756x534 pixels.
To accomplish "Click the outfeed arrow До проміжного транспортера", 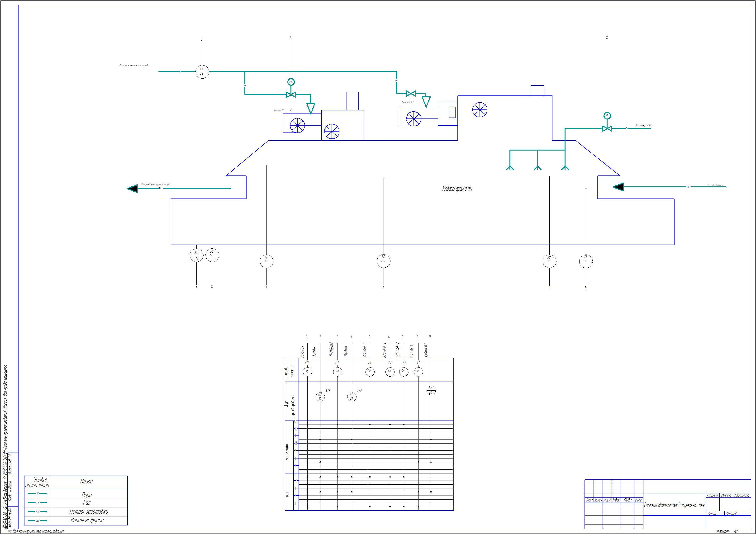I will click(x=132, y=189).
